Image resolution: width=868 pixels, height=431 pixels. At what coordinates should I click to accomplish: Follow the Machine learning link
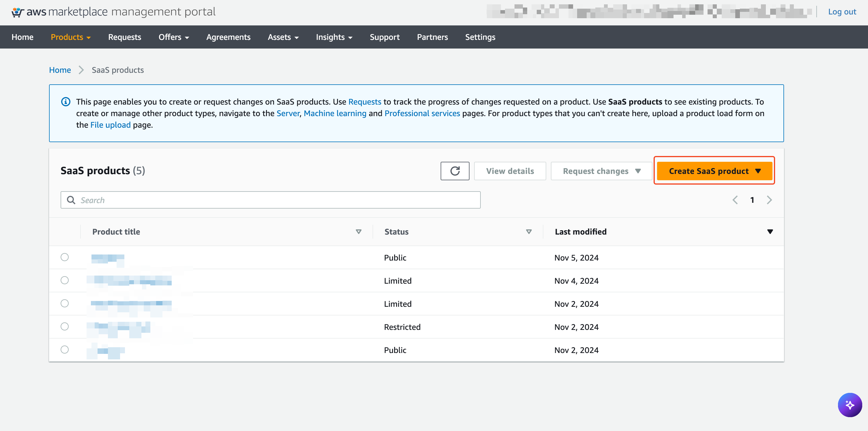(x=335, y=113)
